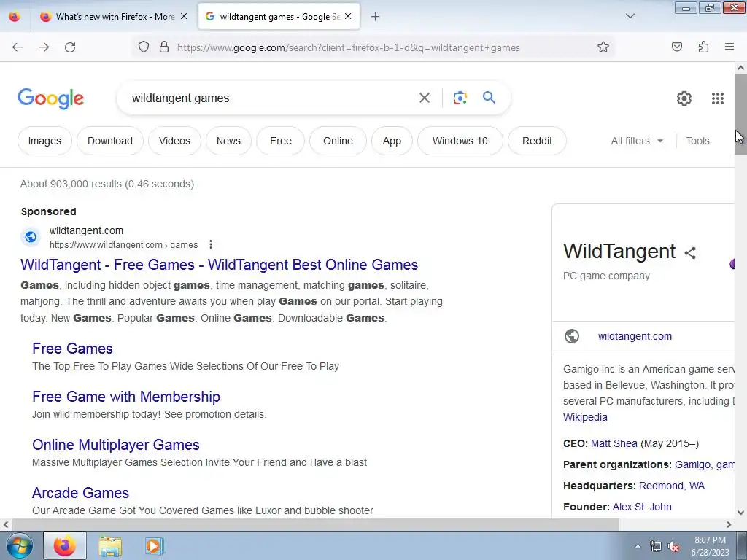Filter results by Download

click(110, 141)
